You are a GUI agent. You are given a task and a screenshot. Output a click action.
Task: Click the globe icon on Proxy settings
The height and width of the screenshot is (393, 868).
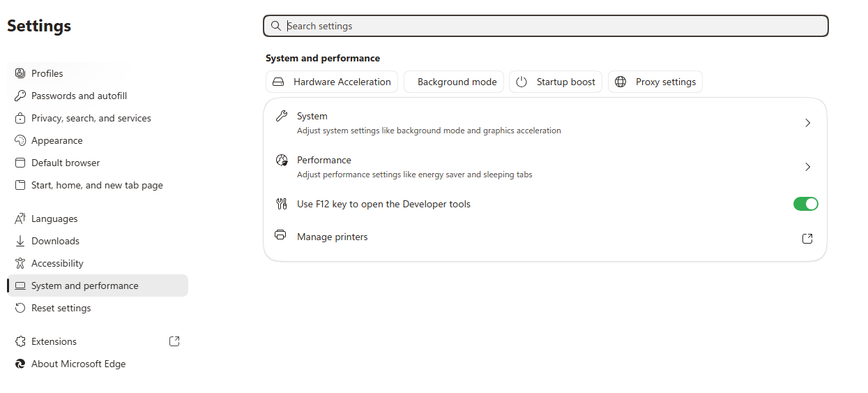coord(620,82)
